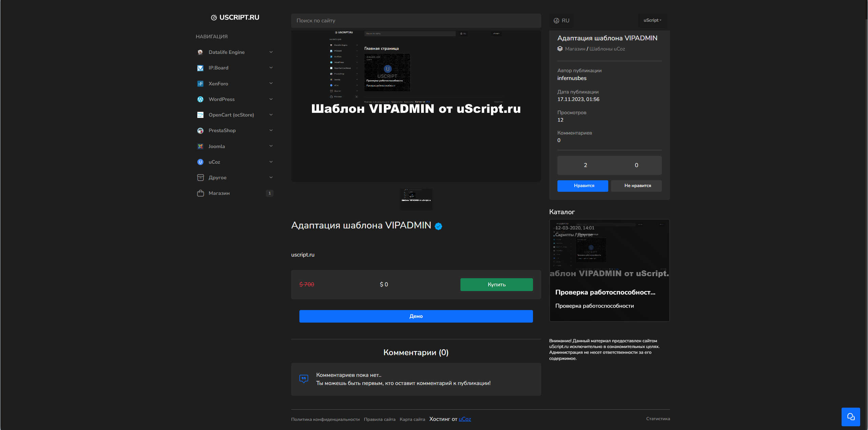Expand the Другое navigation chevron
This screenshot has width=868, height=430.
271,178
